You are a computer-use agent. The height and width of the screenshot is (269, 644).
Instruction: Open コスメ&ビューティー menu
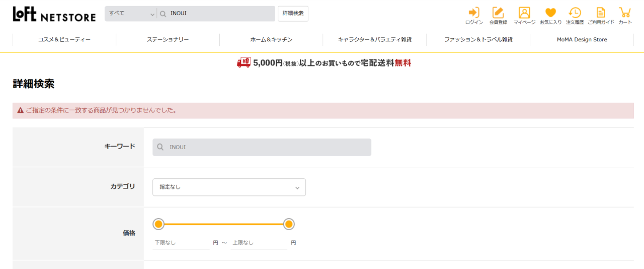point(64,39)
